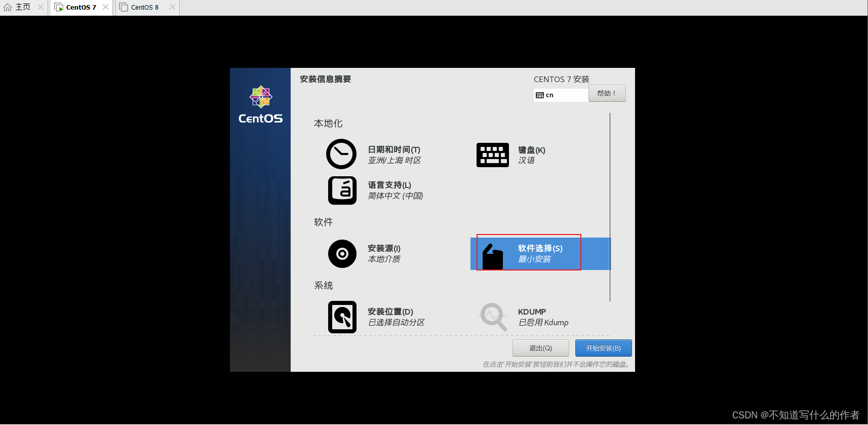This screenshot has height=425, width=868.
Task: Click the 本地化 section heading
Action: [328, 124]
